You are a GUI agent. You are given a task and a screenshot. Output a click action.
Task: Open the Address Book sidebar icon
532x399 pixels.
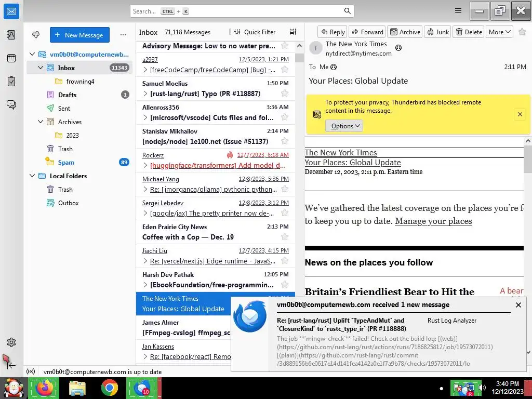coord(11,35)
